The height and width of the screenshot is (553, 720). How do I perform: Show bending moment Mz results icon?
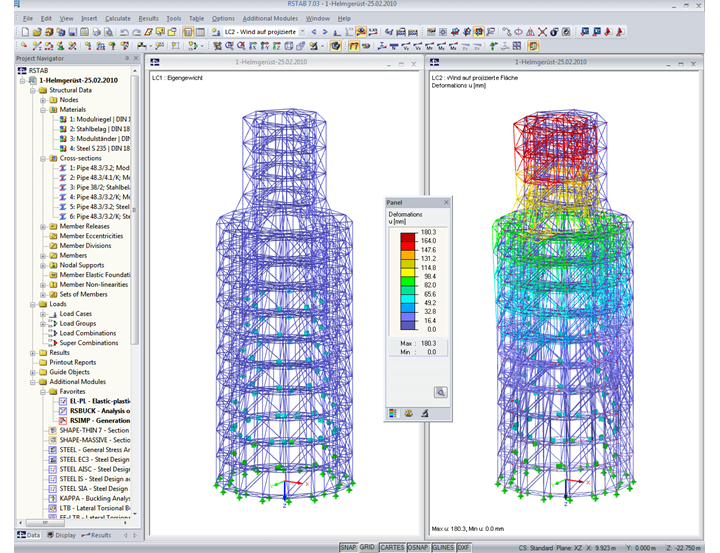[x=453, y=46]
